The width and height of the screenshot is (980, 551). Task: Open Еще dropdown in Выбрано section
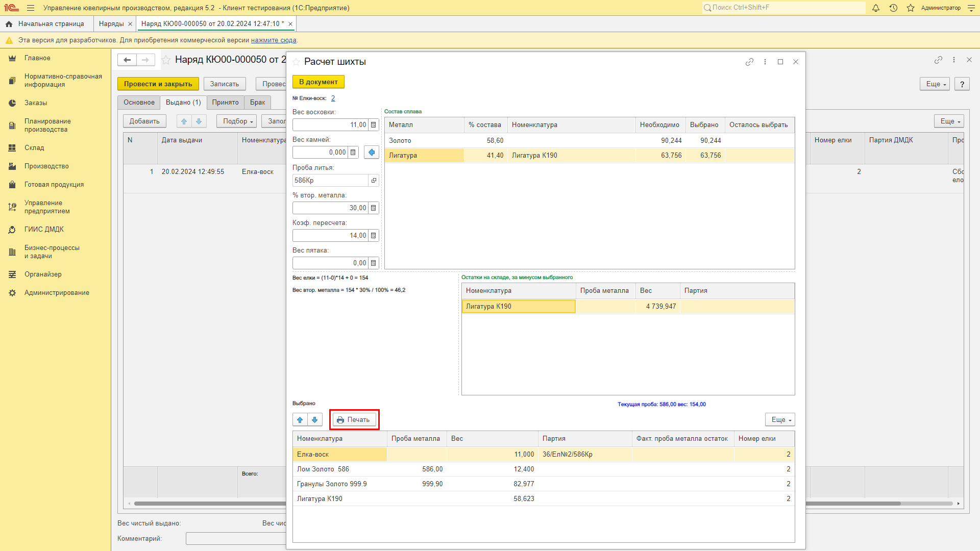point(780,419)
